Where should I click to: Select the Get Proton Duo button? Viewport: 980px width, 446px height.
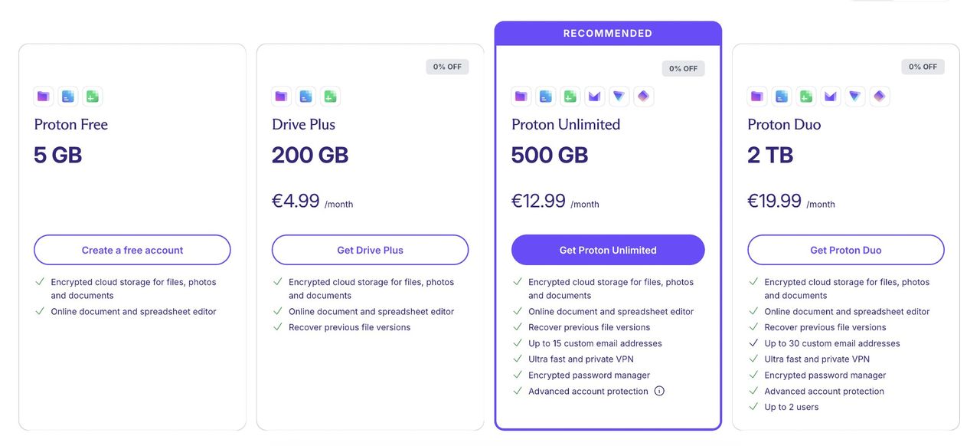coord(846,250)
